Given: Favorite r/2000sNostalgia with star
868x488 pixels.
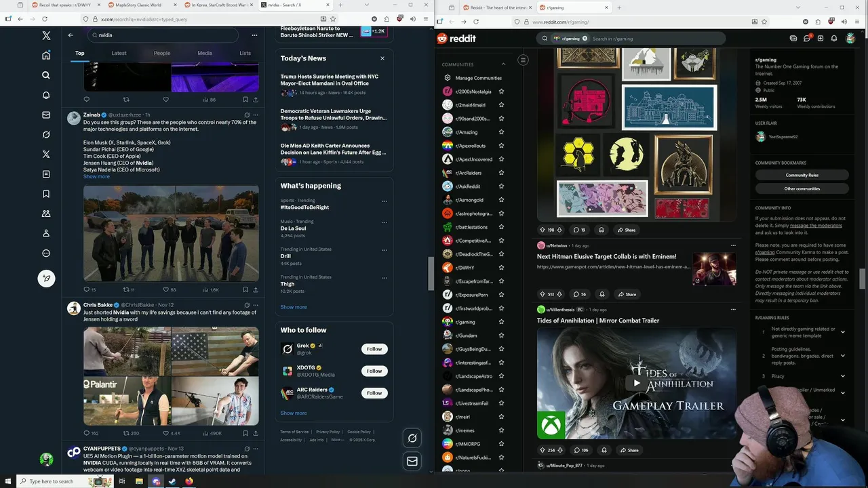Looking at the screenshot, I should (501, 91).
